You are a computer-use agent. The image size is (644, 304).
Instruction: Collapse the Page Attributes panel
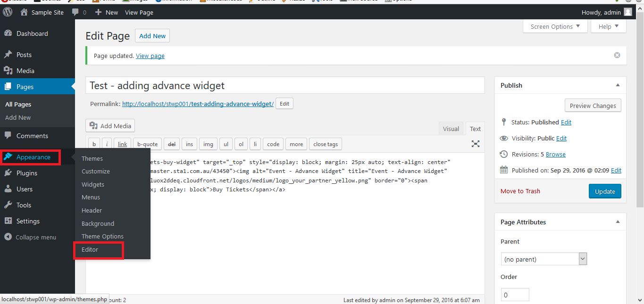coord(618,222)
